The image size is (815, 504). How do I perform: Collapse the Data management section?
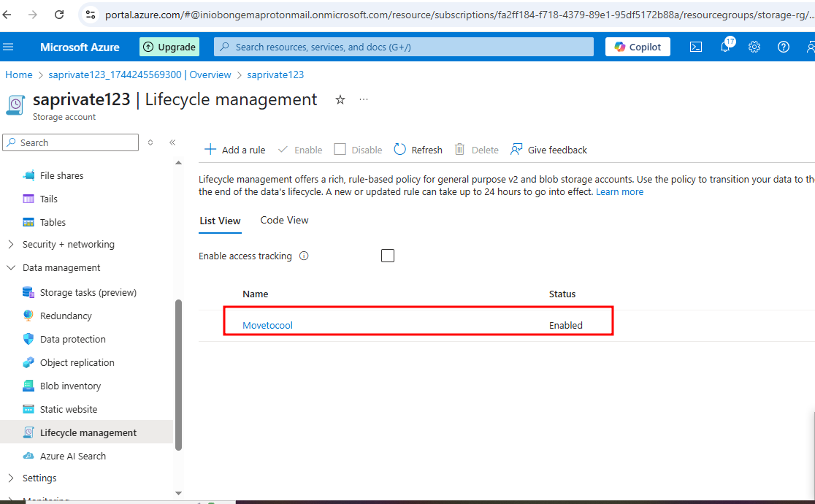pos(61,268)
